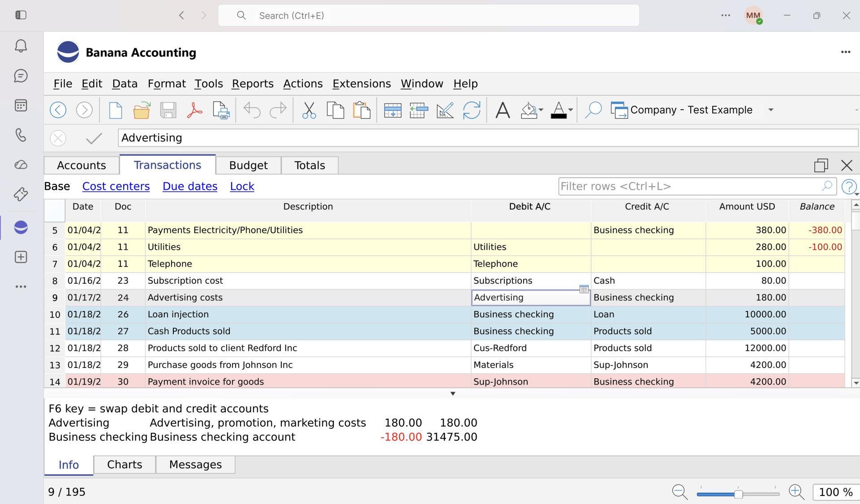
Task: Switch to the Budget tab
Action: (x=248, y=166)
